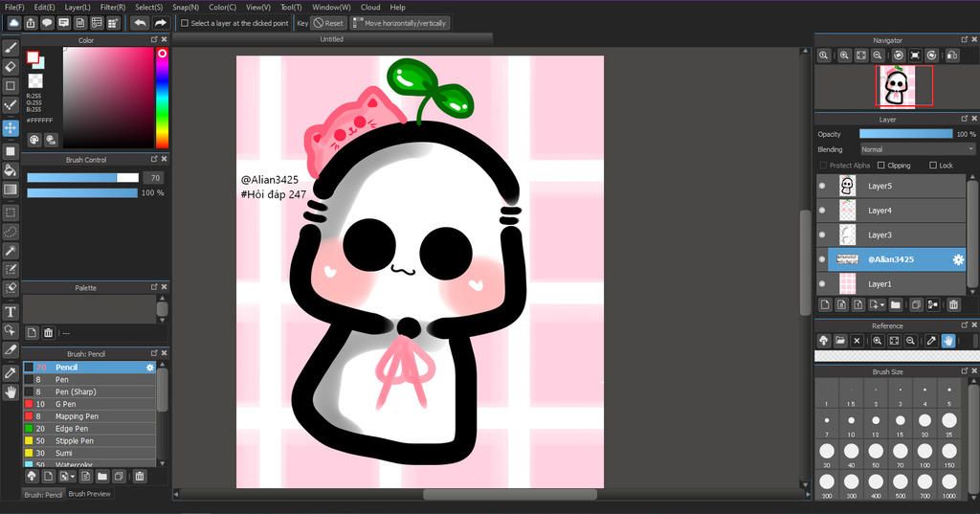The width and height of the screenshot is (980, 514).
Task: Click Move horizontally/vertically button
Action: click(x=400, y=23)
